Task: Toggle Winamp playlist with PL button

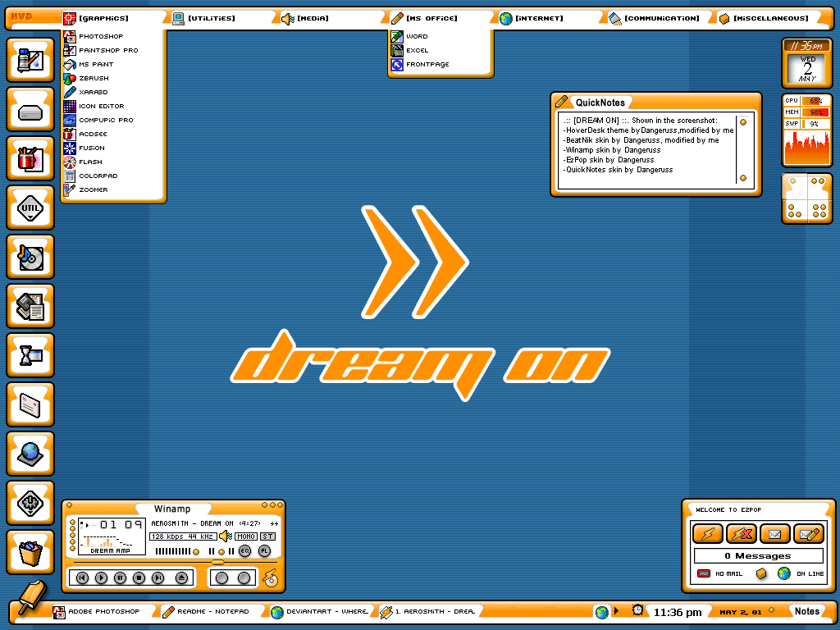Action: 264,550
